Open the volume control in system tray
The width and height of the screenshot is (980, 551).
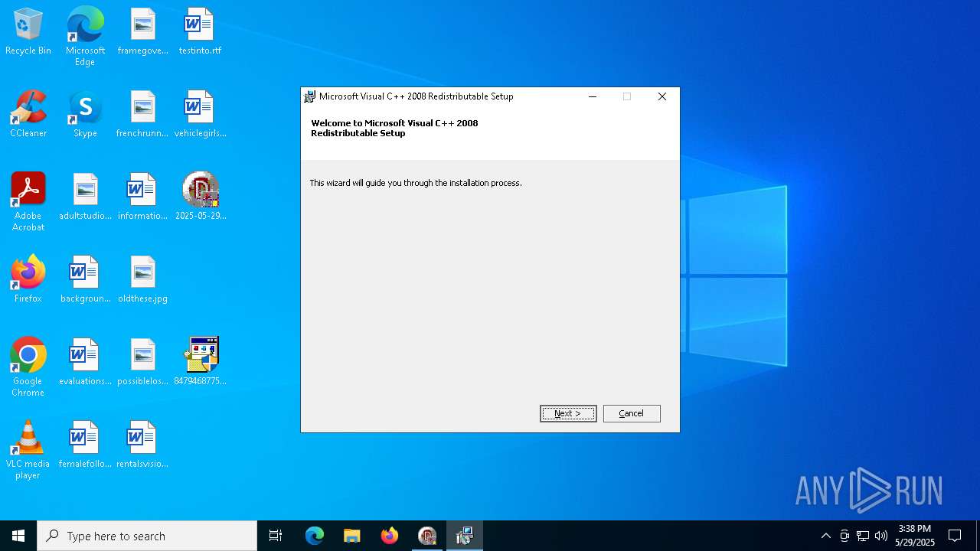881,536
